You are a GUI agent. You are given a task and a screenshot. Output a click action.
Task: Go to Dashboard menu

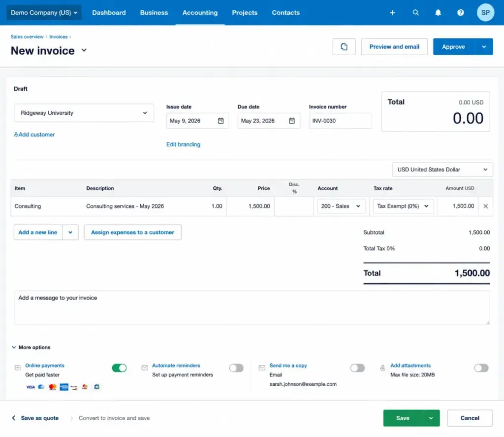[x=109, y=12]
